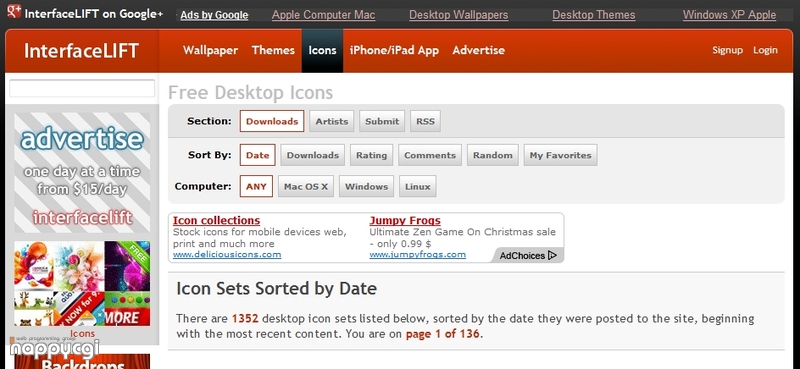Screen dimensions: 800x369
Task: Click the AdChoices label
Action: pos(522,256)
